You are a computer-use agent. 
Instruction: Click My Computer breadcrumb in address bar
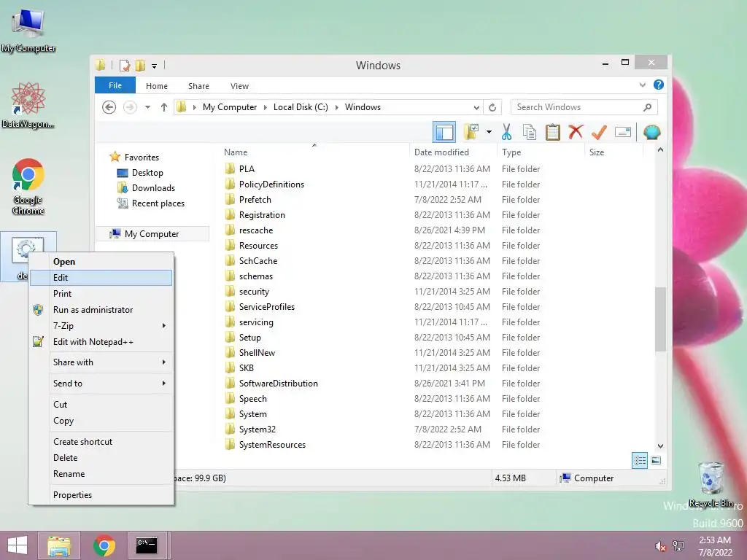tap(230, 107)
